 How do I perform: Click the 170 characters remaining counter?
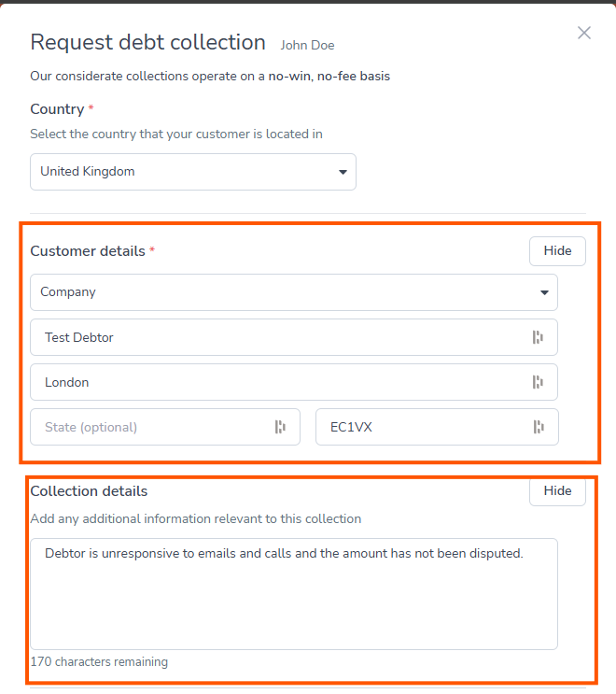(99, 662)
